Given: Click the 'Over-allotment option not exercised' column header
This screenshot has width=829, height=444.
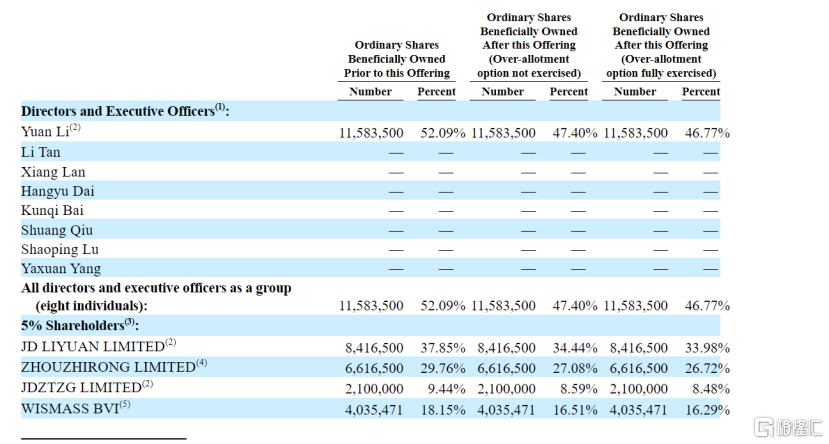Looking at the screenshot, I should tap(528, 45).
